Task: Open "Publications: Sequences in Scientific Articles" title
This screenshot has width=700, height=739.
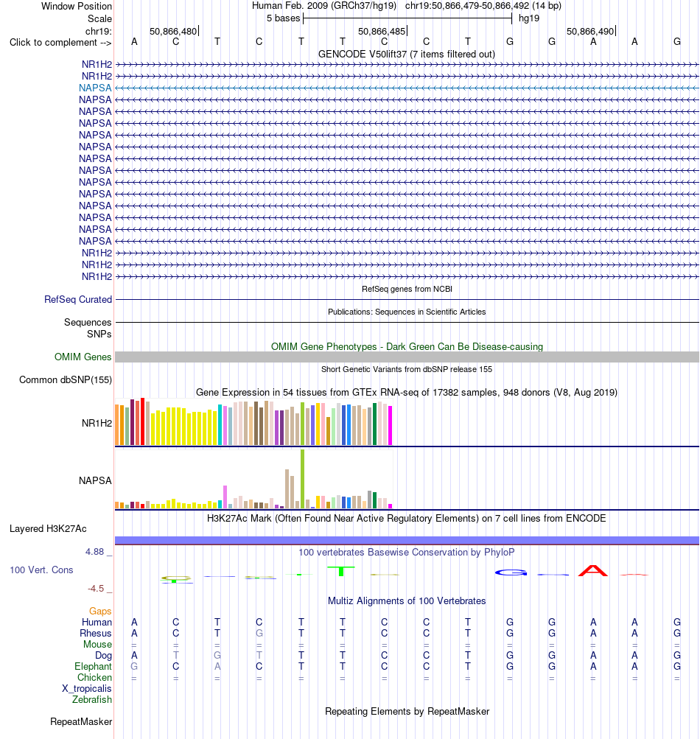Action: [407, 312]
